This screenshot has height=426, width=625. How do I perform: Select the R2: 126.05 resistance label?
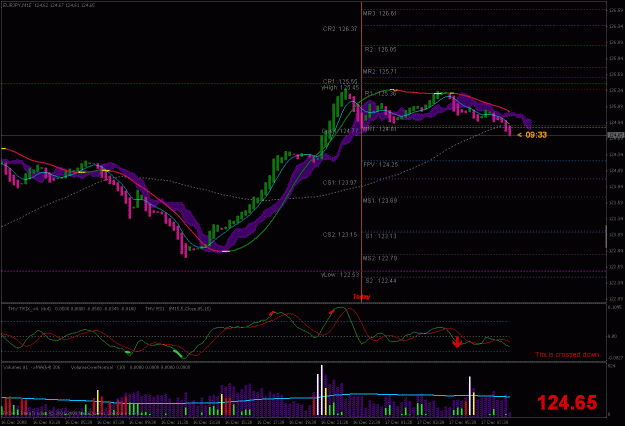[381, 50]
